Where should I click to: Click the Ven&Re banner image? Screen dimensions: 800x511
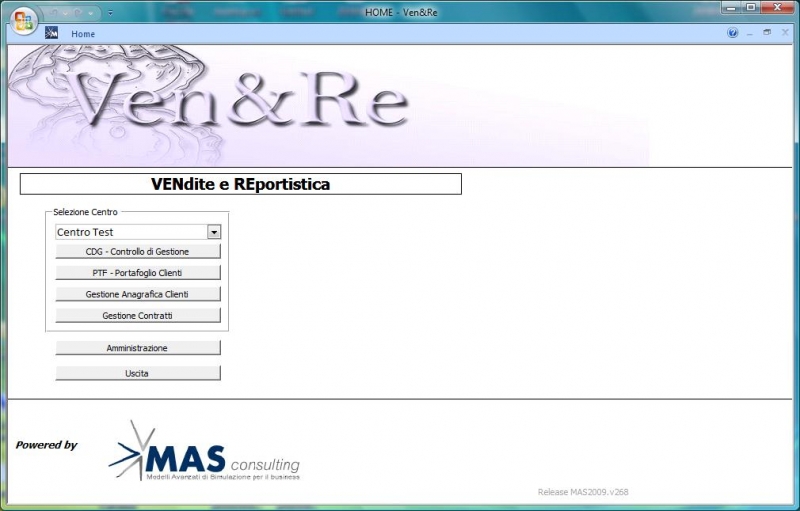pyautogui.click(x=328, y=106)
